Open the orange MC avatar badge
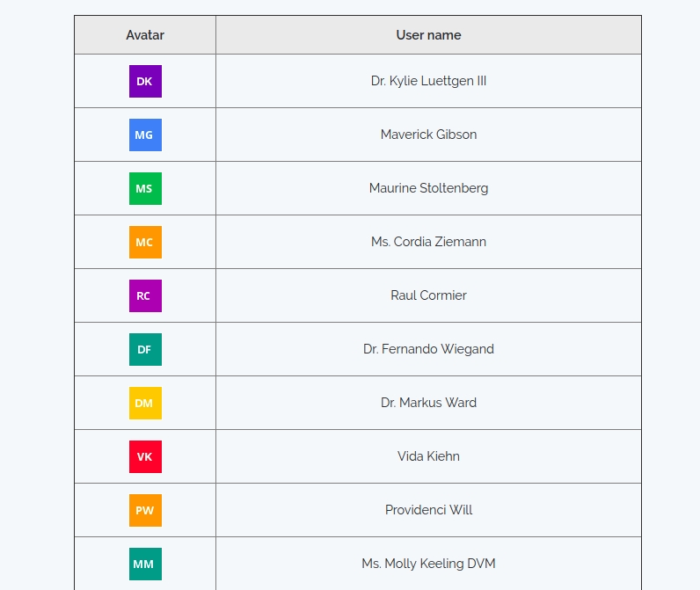This screenshot has height=590, width=700. point(145,242)
